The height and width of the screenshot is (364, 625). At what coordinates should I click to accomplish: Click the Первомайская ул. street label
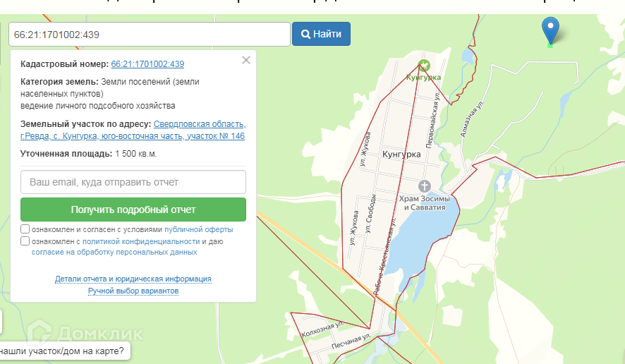point(433,120)
